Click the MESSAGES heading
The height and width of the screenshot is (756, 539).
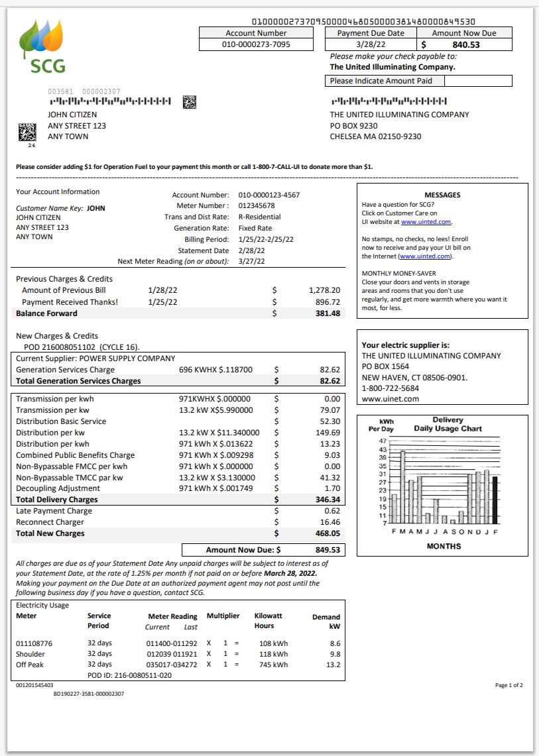(442, 195)
